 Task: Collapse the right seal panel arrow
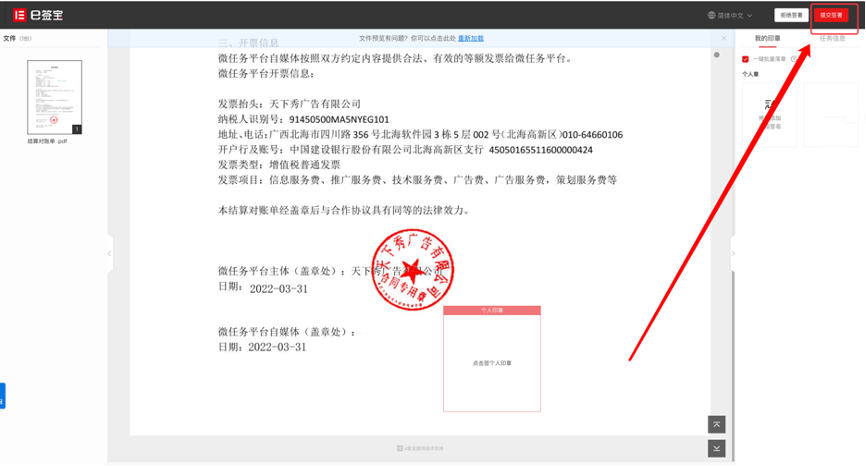[x=733, y=253]
